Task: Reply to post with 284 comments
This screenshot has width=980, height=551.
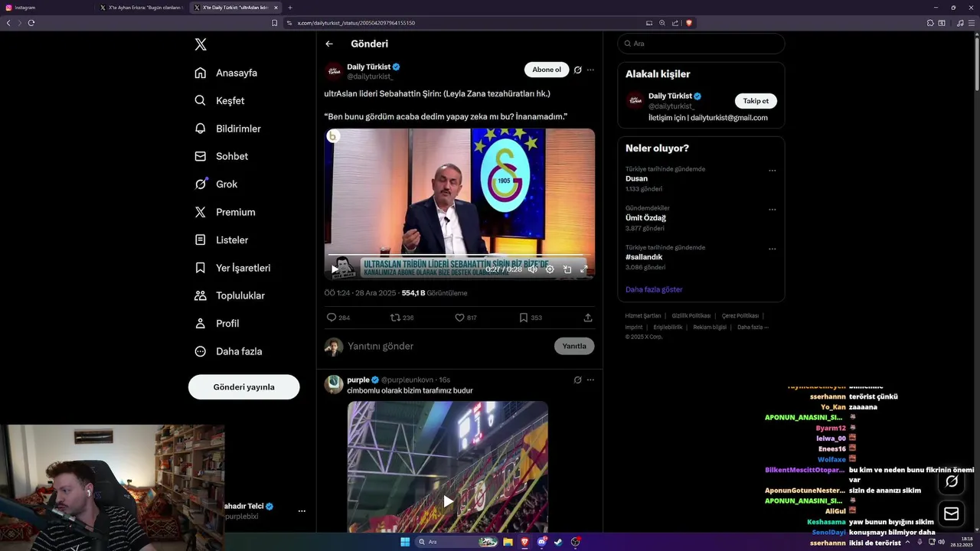Action: [x=338, y=318]
